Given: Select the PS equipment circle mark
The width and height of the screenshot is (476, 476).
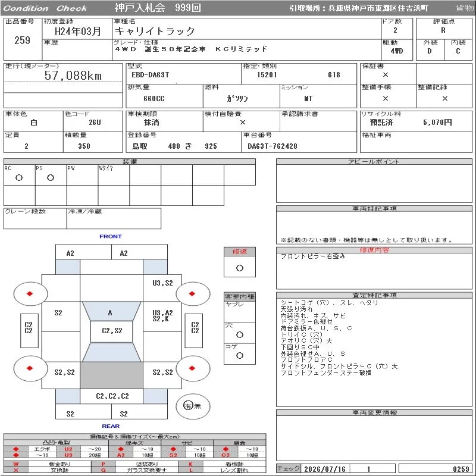Looking at the screenshot, I should click(51, 177).
